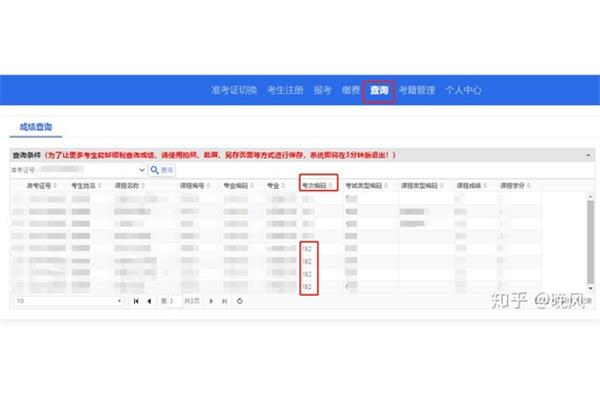
Task: Open the rows-per-page dropdown showing 10
Action: tap(69, 301)
